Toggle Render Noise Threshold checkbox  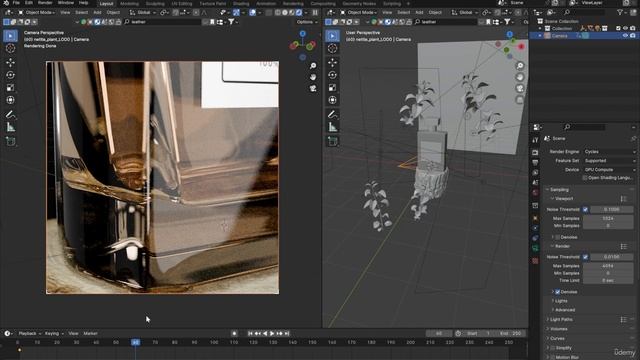pos(585,257)
